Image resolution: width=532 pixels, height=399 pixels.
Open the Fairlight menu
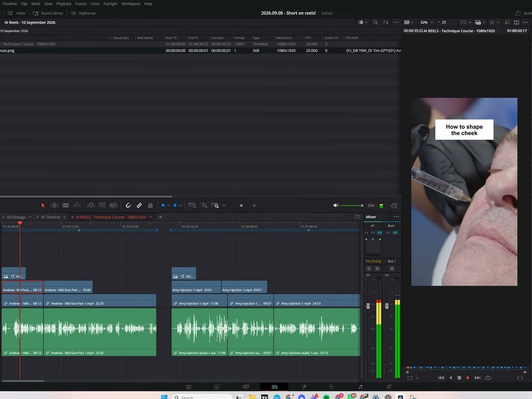click(111, 4)
